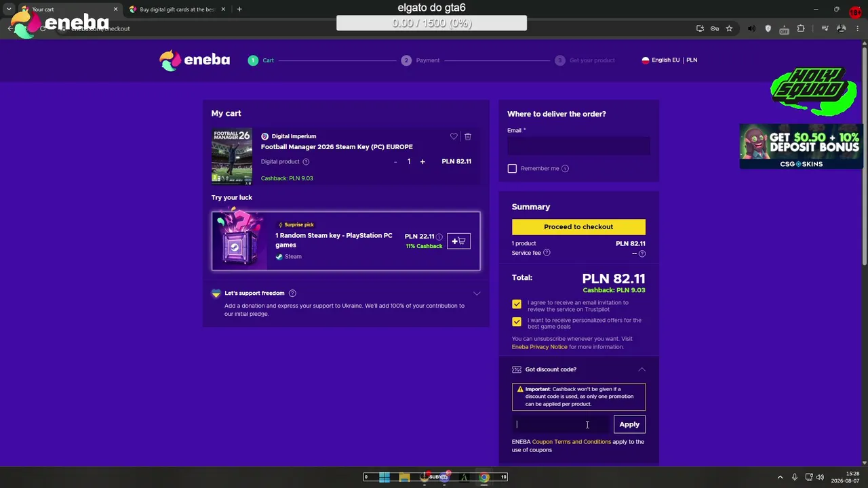Open the browser profile avatar
The width and height of the screenshot is (868, 488).
click(x=841, y=28)
